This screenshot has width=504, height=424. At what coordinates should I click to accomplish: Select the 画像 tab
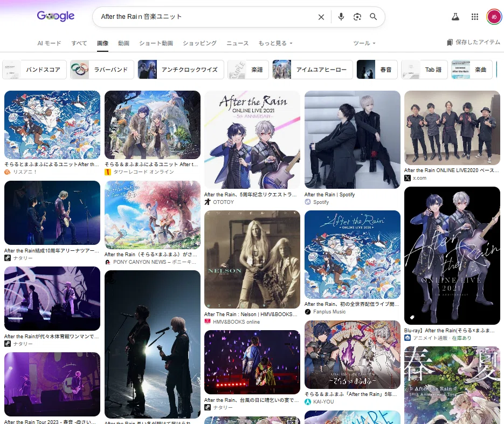102,43
